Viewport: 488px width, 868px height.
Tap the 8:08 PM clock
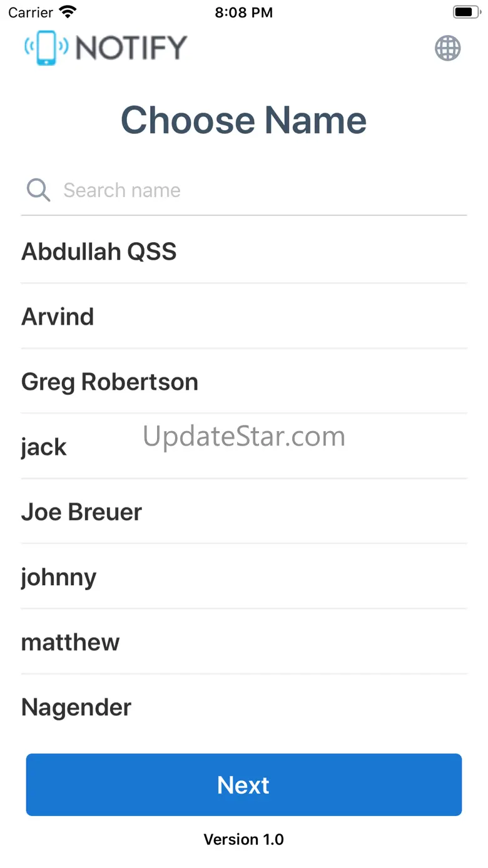(244, 13)
